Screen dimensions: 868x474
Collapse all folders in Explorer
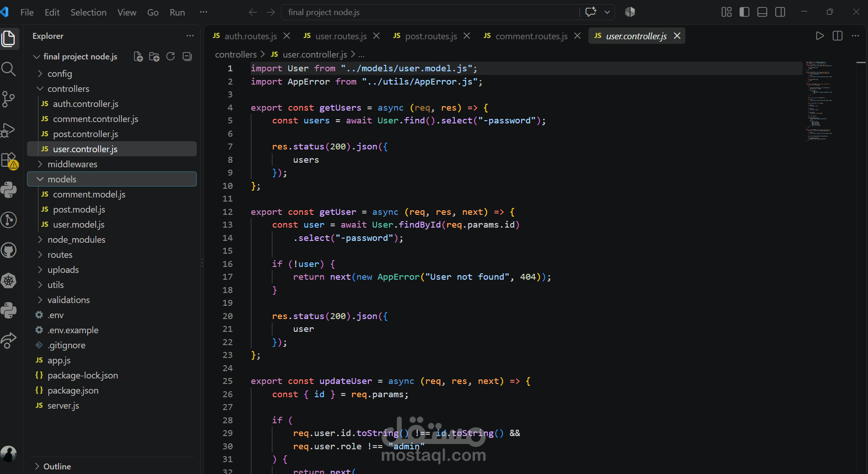pos(187,57)
